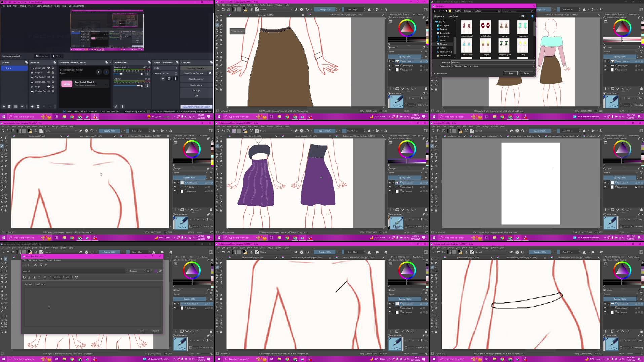Adjust the 300 ms Duration stepper in OBS
Viewport: 644px width, 362px height.
click(176, 73)
